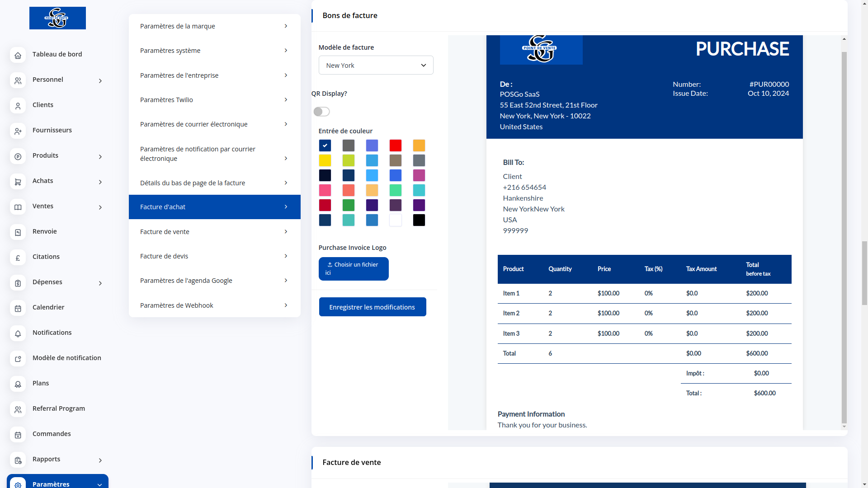Click the invoice preview scrollbar down arrow
Image resolution: width=868 pixels, height=488 pixels.
point(844,427)
